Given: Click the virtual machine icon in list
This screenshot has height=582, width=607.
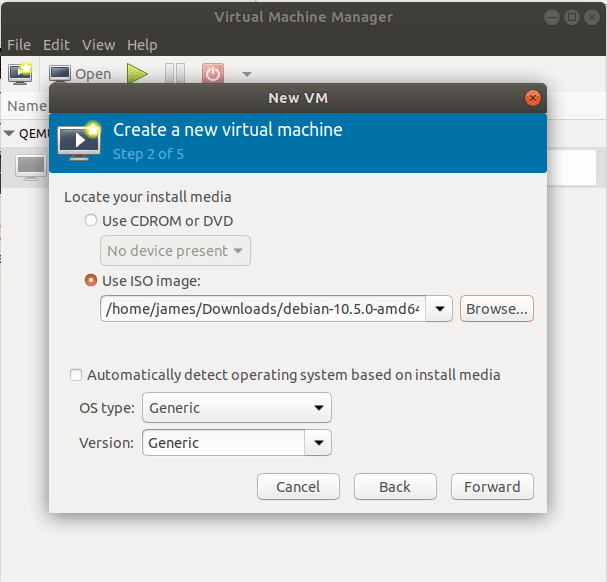Looking at the screenshot, I should point(31,166).
